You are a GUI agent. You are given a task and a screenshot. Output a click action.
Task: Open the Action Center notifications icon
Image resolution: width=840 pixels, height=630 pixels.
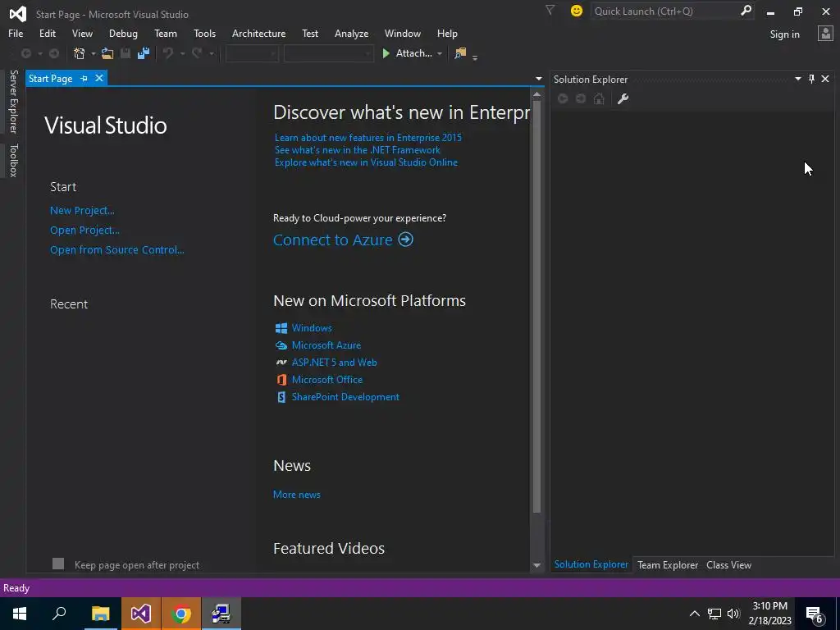pyautogui.click(x=815, y=614)
